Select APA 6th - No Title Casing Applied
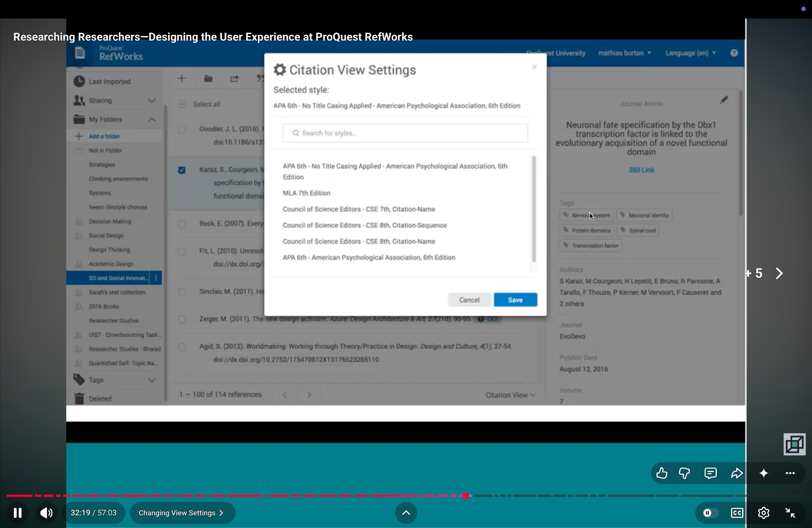 (395, 171)
